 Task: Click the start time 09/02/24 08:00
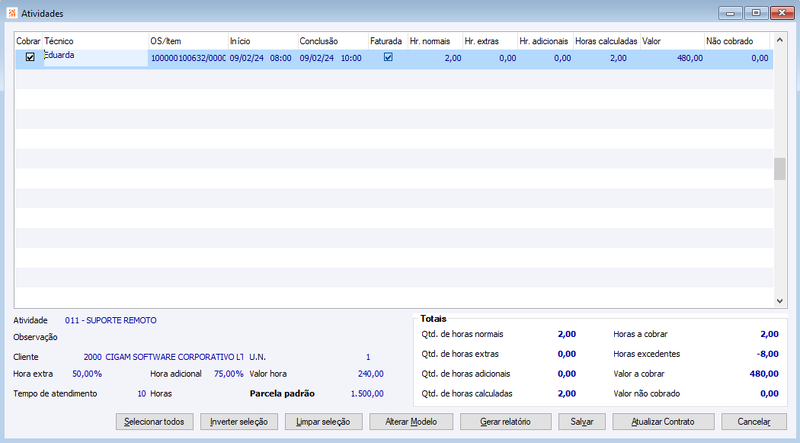(x=260, y=58)
